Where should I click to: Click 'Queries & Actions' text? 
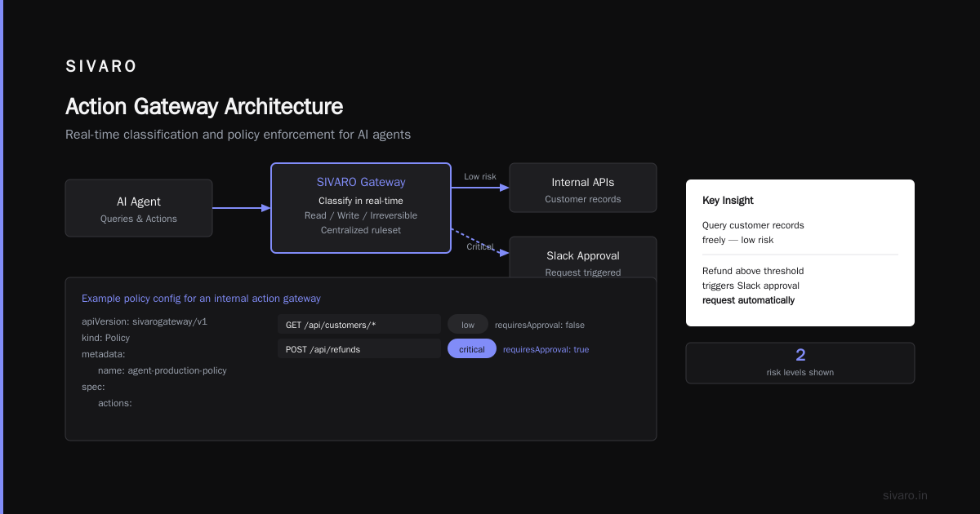pos(139,219)
